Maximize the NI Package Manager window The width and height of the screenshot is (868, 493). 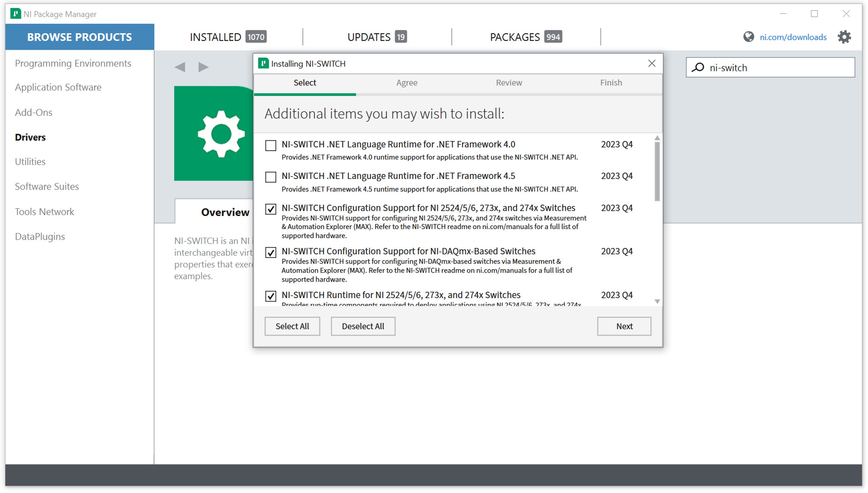[814, 14]
